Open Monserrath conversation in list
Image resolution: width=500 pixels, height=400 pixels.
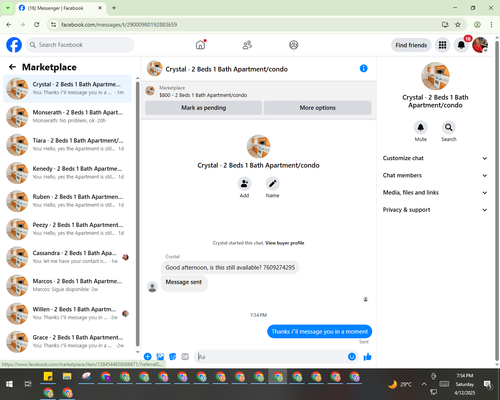click(67, 116)
